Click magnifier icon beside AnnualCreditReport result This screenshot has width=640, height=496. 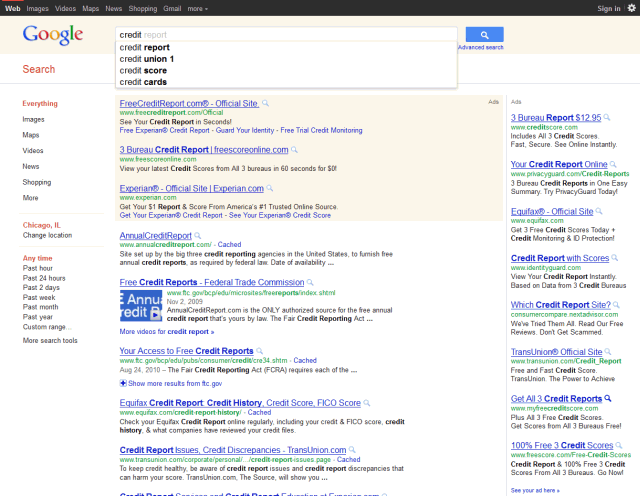tap(198, 235)
